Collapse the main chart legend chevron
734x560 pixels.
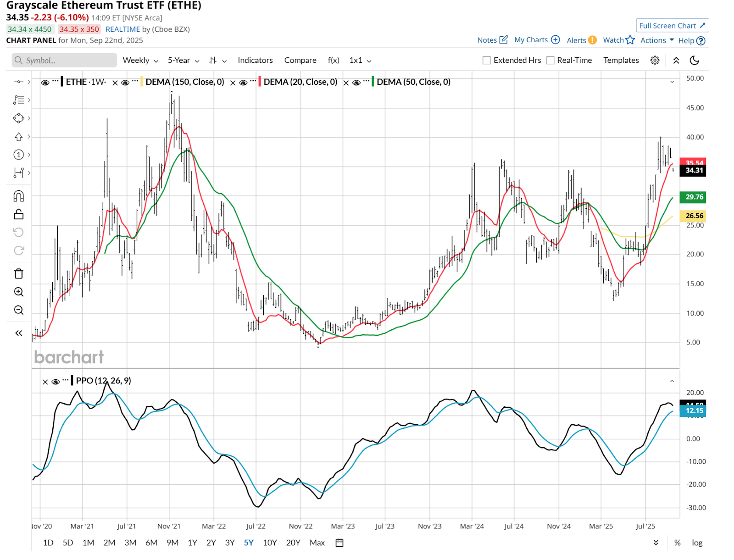click(672, 82)
